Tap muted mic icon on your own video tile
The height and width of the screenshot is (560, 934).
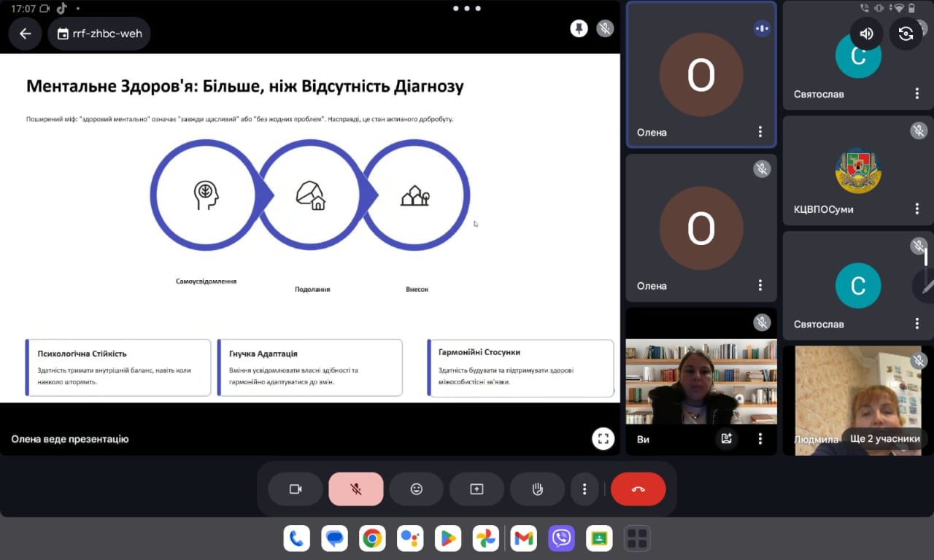pyautogui.click(x=762, y=322)
